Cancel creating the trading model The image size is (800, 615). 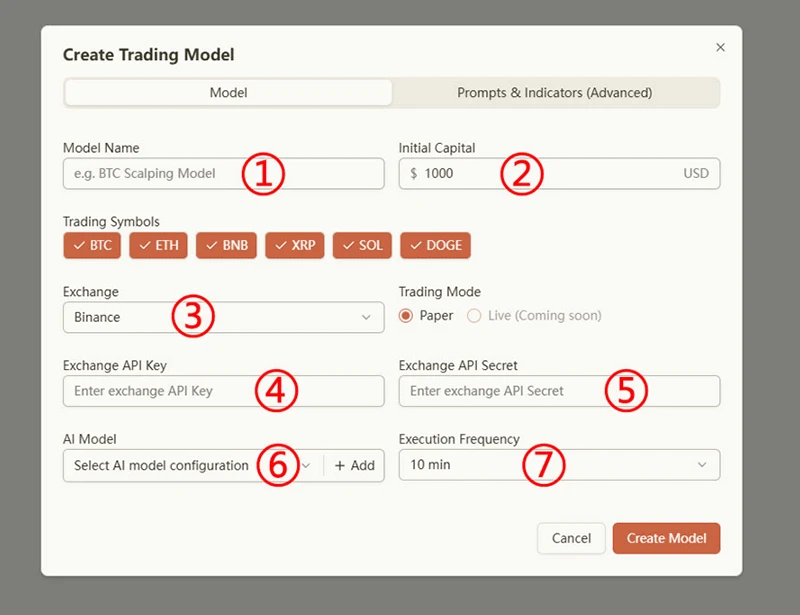click(571, 538)
